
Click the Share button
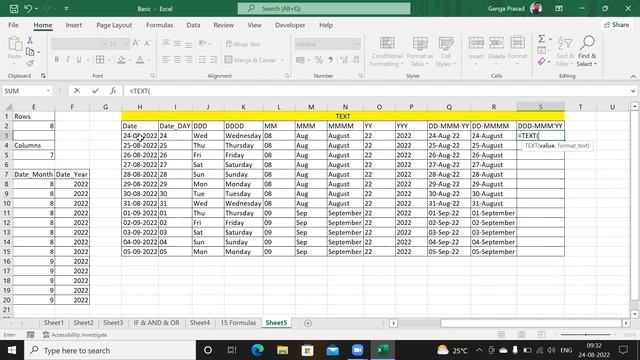tap(617, 25)
